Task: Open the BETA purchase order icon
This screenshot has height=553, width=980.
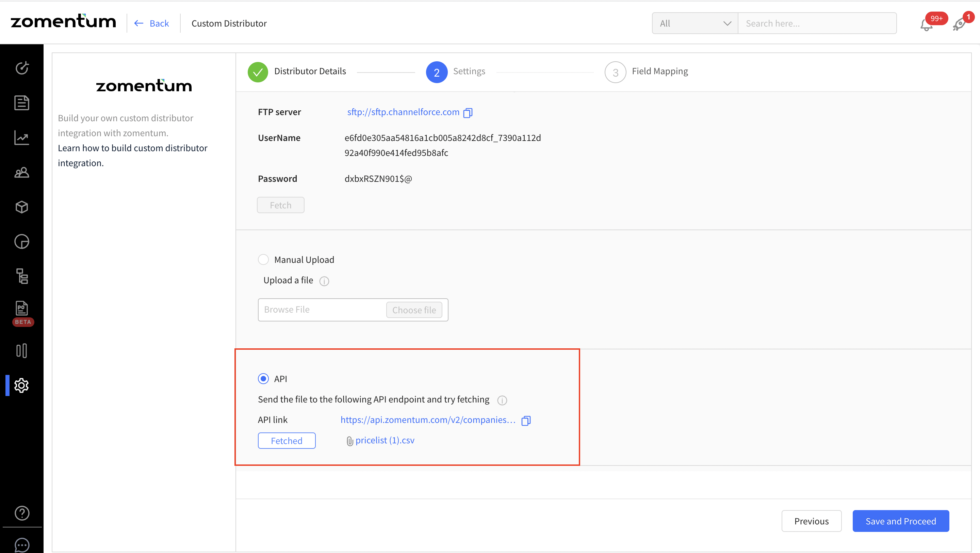Action: pyautogui.click(x=22, y=308)
